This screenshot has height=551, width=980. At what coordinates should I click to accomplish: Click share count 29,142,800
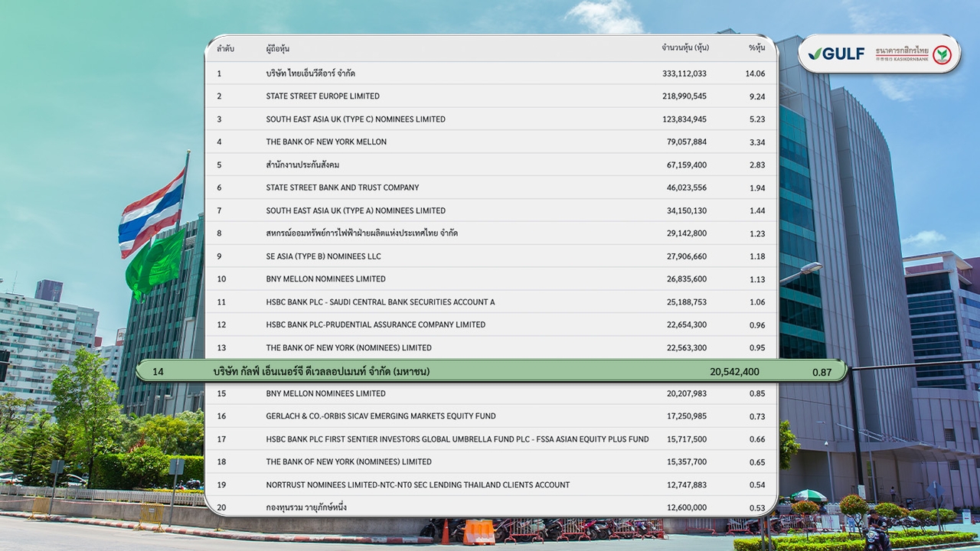point(687,233)
